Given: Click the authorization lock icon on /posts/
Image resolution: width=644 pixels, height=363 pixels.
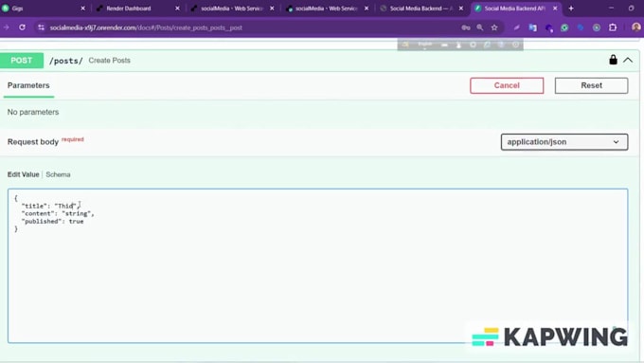Looking at the screenshot, I should pos(613,60).
